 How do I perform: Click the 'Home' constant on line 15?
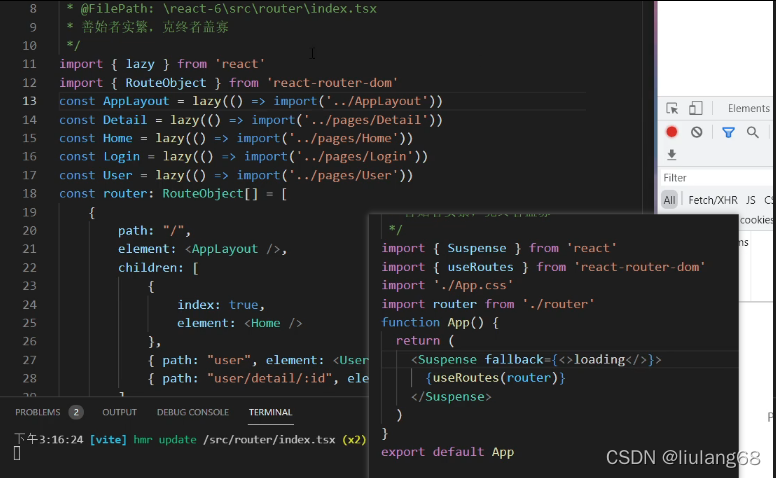(x=118, y=138)
